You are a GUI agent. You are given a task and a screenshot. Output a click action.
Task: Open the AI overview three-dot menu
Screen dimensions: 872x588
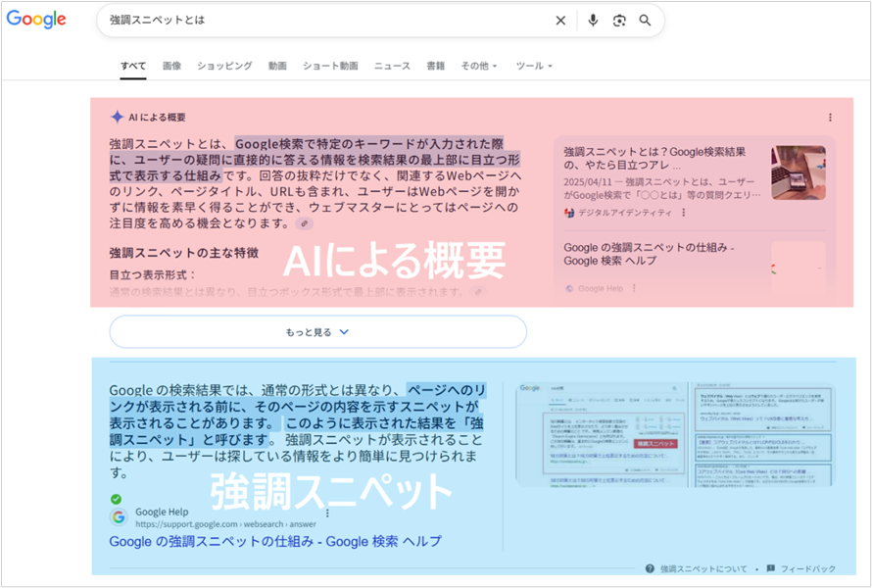tap(830, 118)
